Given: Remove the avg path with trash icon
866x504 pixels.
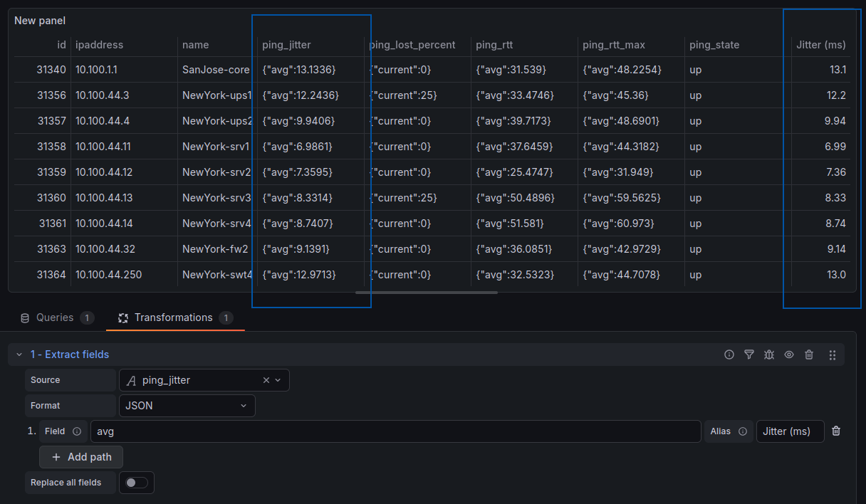Looking at the screenshot, I should [x=836, y=431].
